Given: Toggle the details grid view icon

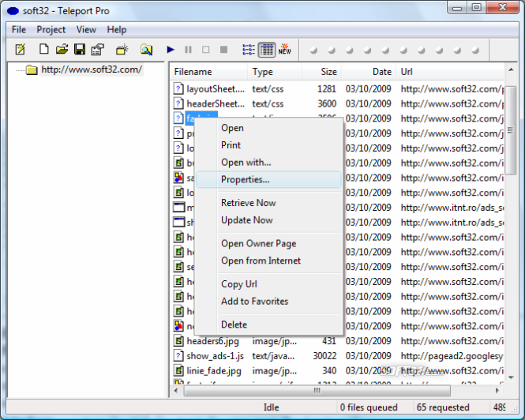Looking at the screenshot, I should click(x=267, y=50).
